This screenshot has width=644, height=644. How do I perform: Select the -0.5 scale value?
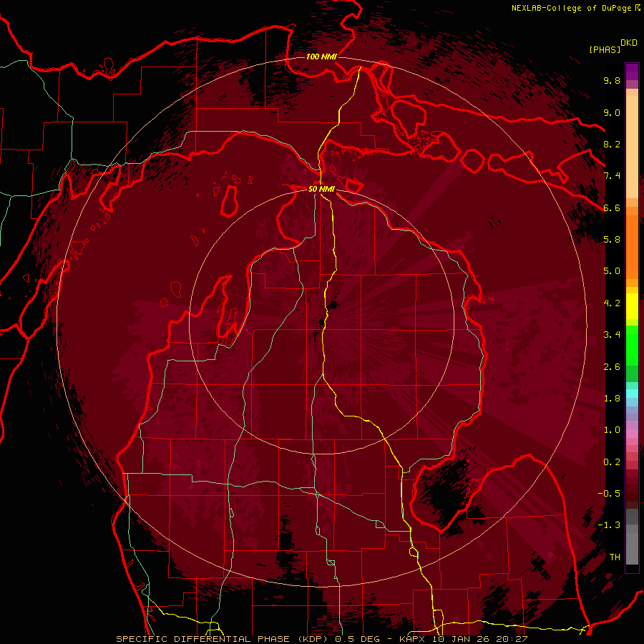click(x=609, y=493)
